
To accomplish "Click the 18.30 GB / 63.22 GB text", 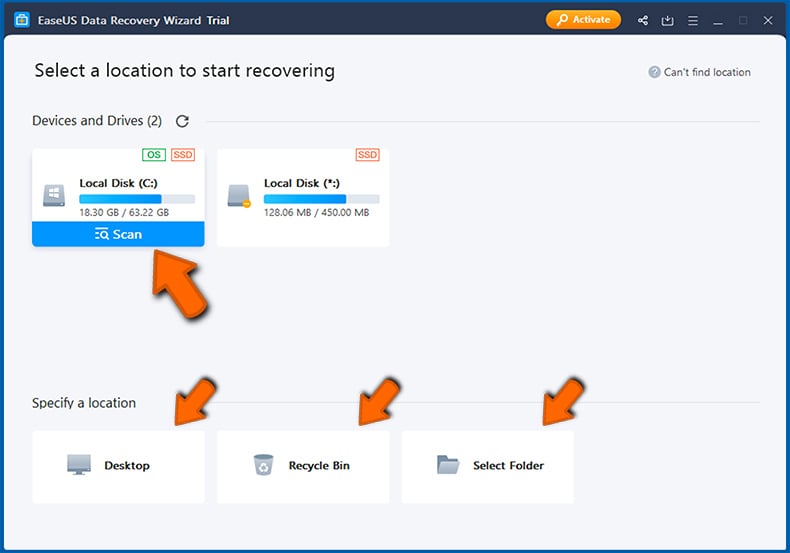I will 124,213.
